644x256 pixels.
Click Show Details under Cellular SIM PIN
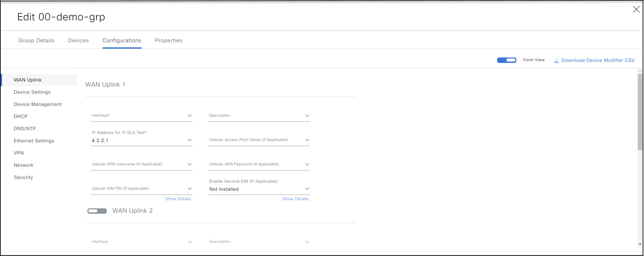click(x=178, y=199)
